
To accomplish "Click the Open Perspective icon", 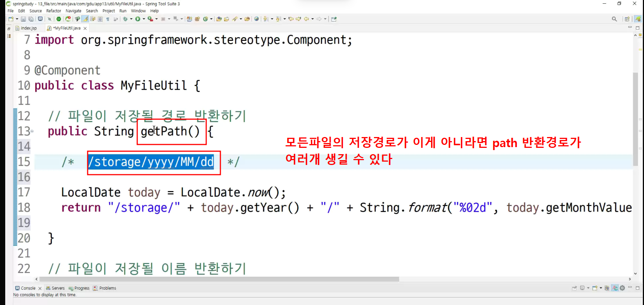I will coord(627,19).
